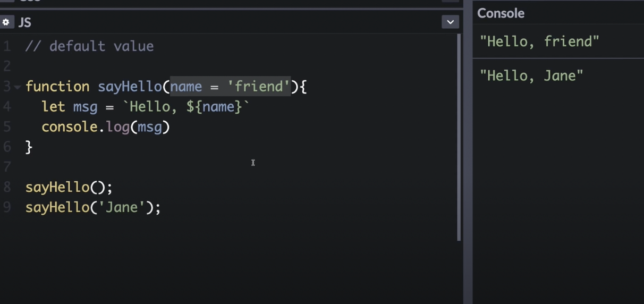Image resolution: width=644 pixels, height=304 pixels.
Task: Click the highlighted name = 'friend' parameter
Action: coord(231,87)
